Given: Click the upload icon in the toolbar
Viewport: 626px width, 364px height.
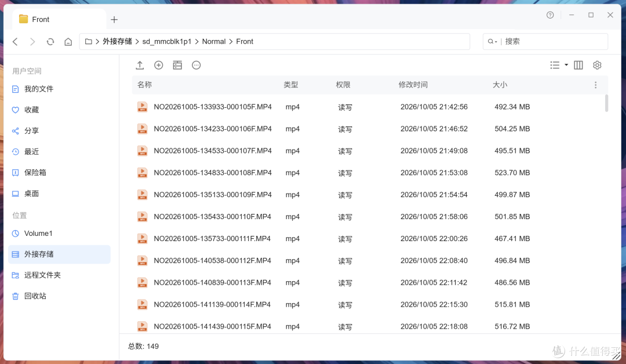Looking at the screenshot, I should click(140, 65).
